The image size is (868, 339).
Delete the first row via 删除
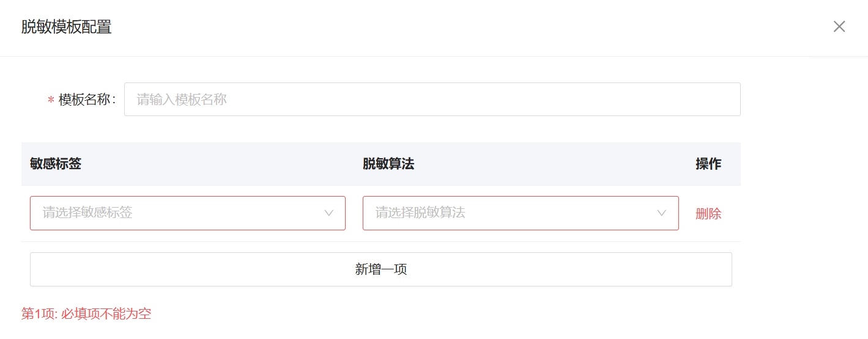[708, 214]
